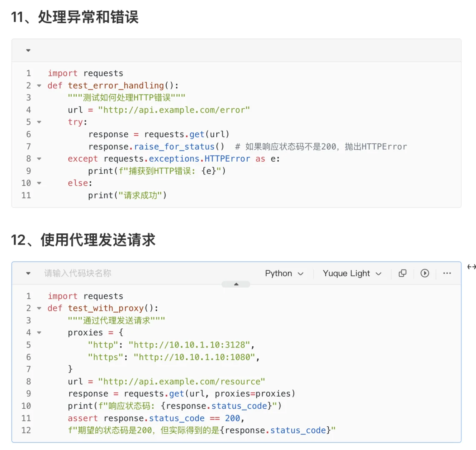Click the URL "http://api.example.com/resource"
The height and width of the screenshot is (450, 476).
click(x=181, y=381)
